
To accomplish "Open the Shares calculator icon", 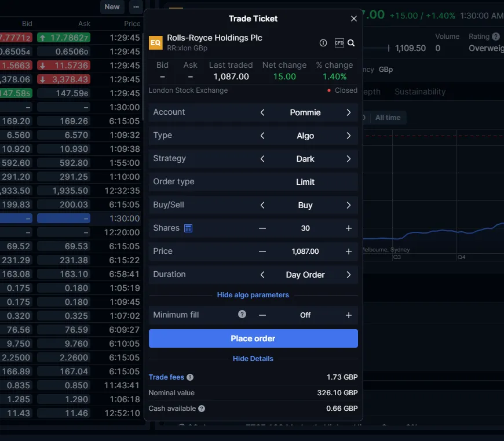I will (188, 228).
